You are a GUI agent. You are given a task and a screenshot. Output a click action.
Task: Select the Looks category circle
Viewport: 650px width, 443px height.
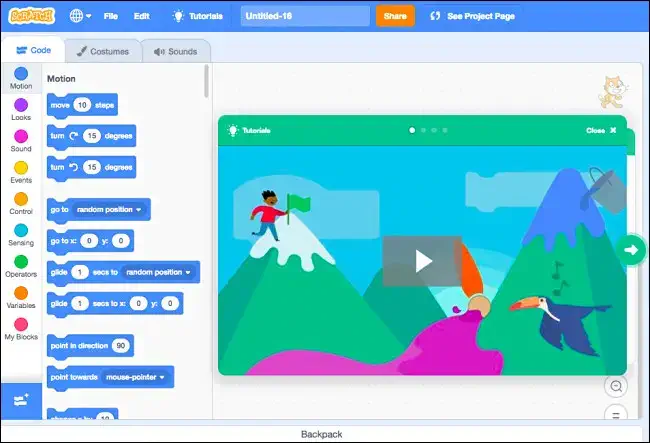[x=21, y=105]
